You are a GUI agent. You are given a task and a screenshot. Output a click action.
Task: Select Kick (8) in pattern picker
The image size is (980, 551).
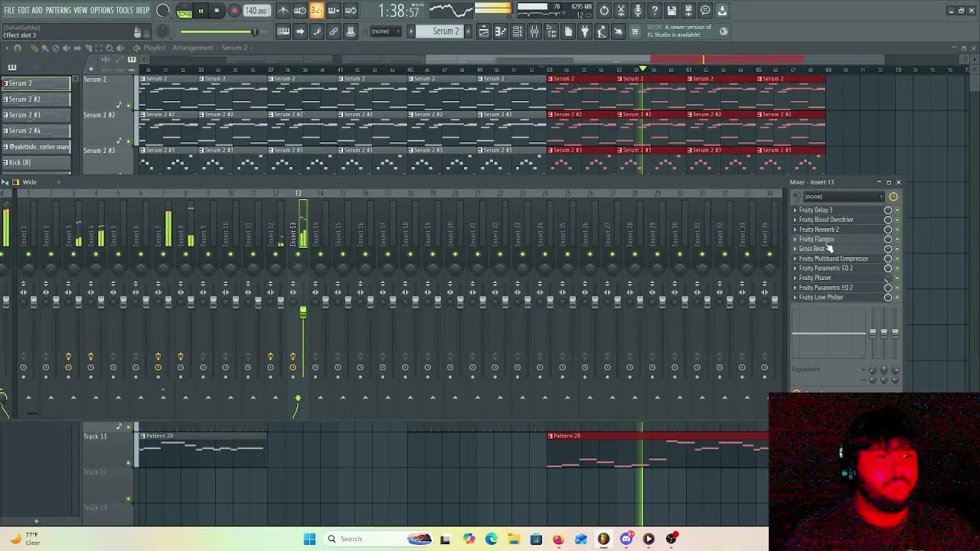tap(35, 162)
